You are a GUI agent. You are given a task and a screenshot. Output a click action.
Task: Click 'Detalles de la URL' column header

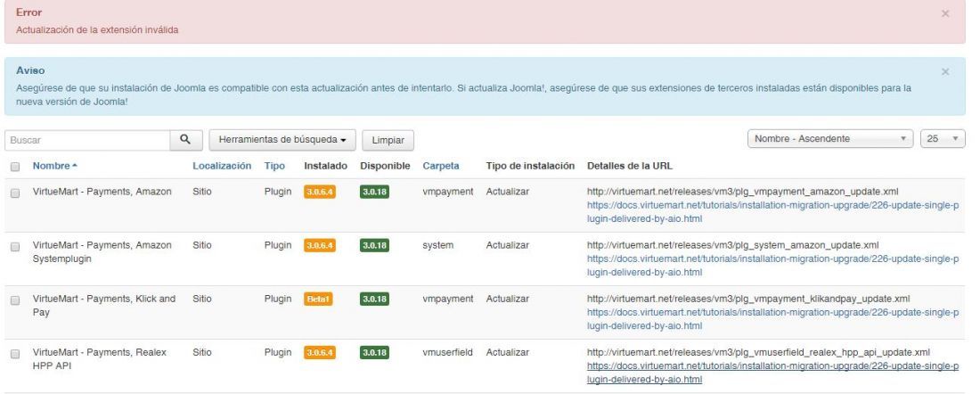tap(629, 166)
